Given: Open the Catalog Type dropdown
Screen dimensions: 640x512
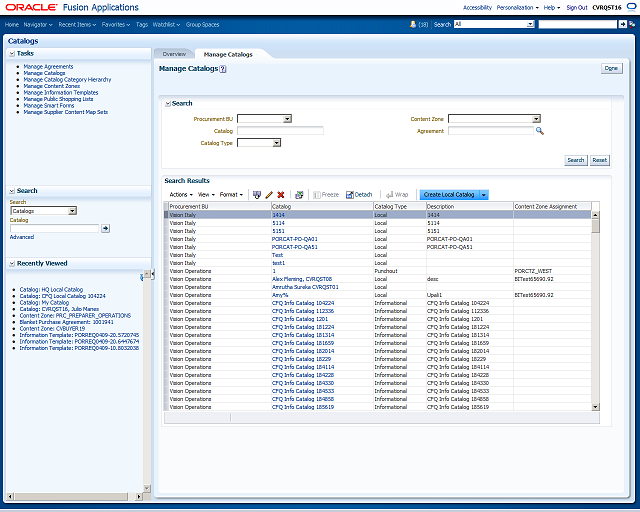Looking at the screenshot, I should (277, 143).
